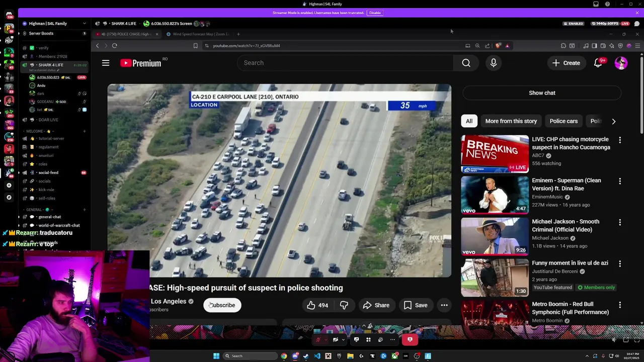
Task: Open camera options arrow in call bar
Action: click(x=343, y=339)
